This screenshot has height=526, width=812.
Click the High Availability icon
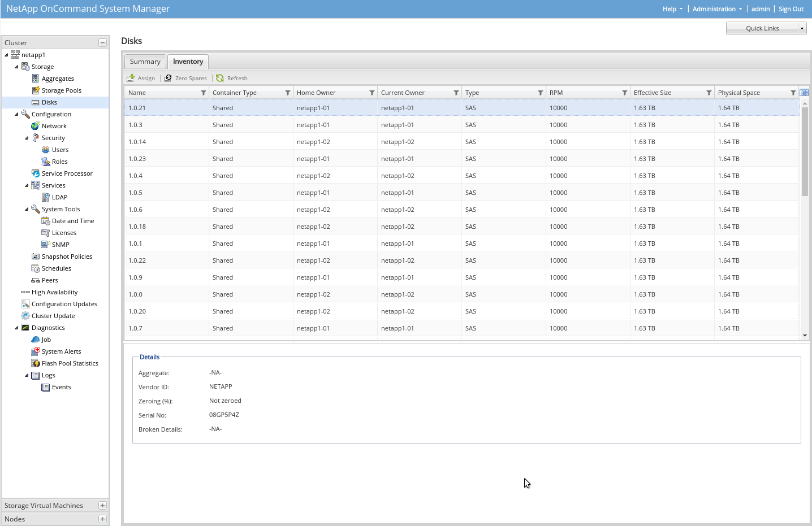[x=25, y=292]
